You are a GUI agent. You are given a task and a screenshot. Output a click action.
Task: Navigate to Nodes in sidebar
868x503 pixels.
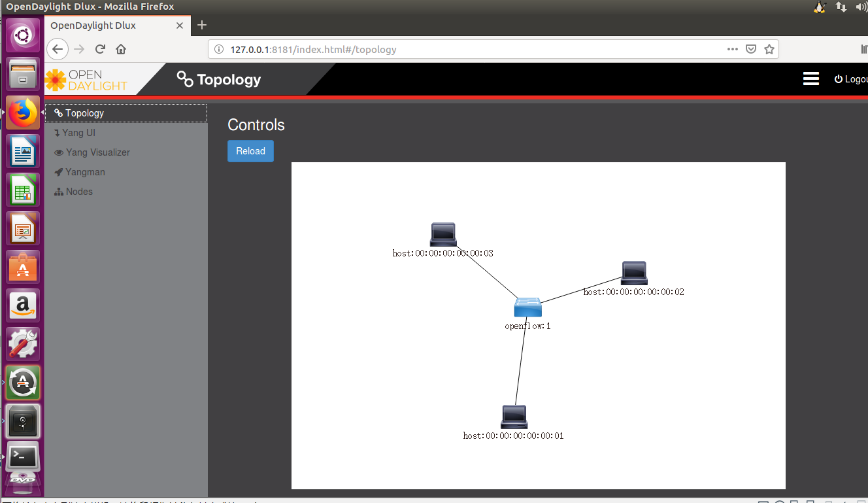[x=79, y=192]
